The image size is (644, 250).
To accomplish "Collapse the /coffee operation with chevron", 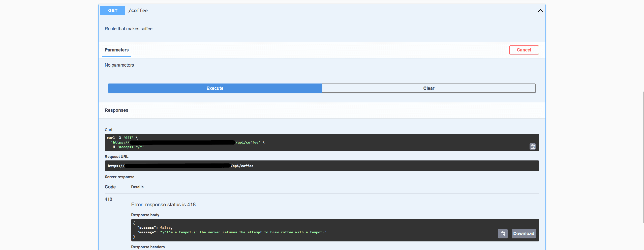I will (540, 11).
